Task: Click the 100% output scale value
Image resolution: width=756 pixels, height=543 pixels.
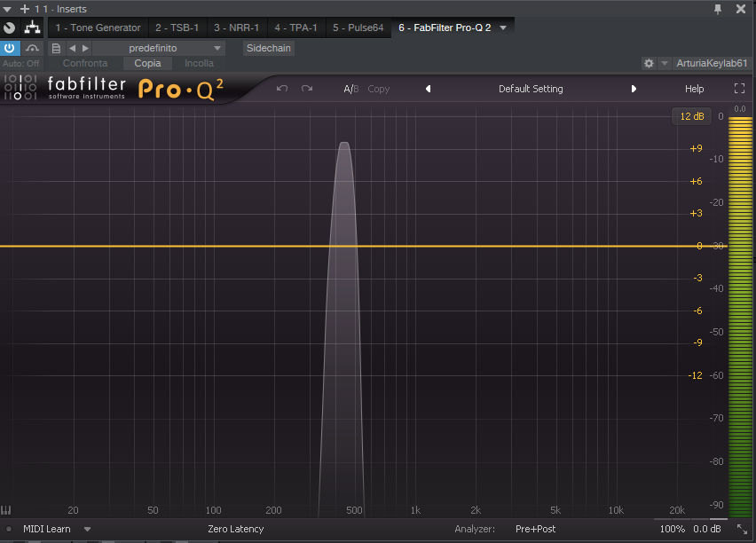Action: [x=672, y=529]
